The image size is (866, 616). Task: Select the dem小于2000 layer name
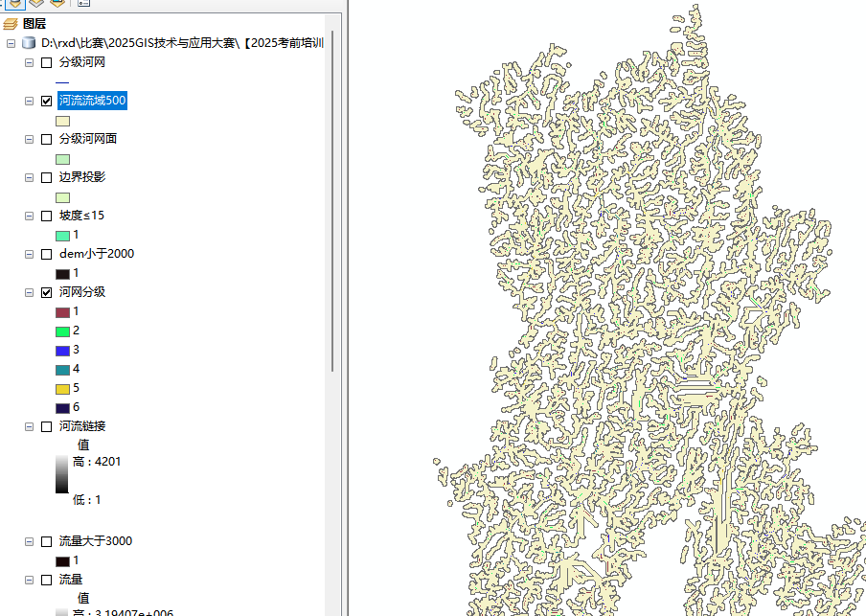point(97,254)
